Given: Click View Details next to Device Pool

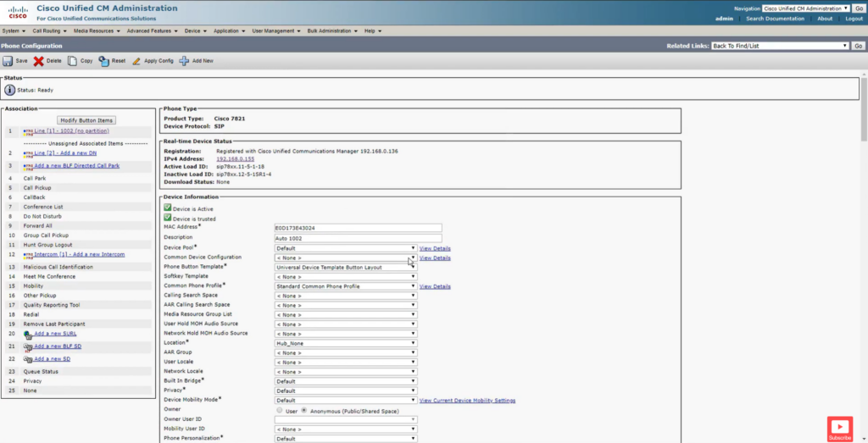Looking at the screenshot, I should coord(435,248).
